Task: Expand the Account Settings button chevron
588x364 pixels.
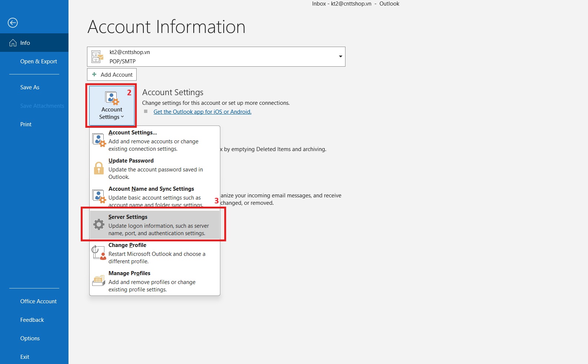Action: pos(123,117)
